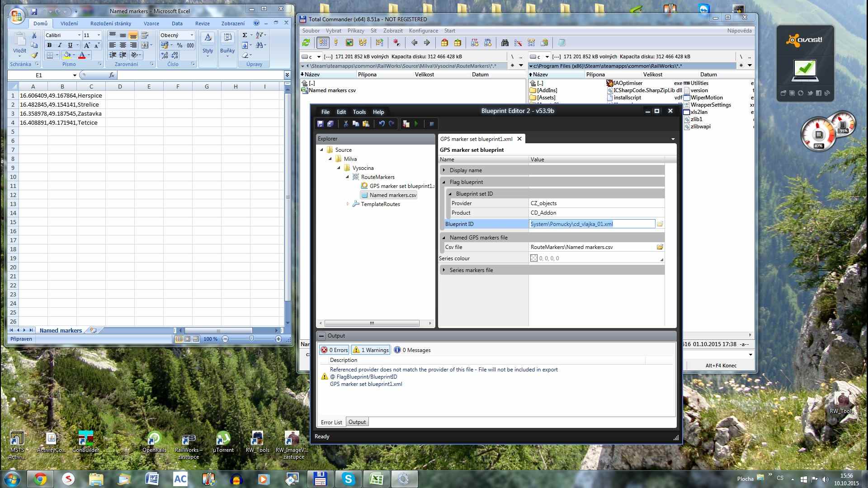Toggle Page Layout view in Excel status bar
Screen dimensions: 868x488
coord(187,339)
